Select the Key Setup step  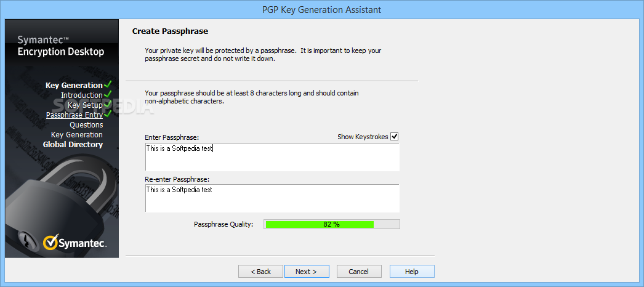click(x=85, y=105)
